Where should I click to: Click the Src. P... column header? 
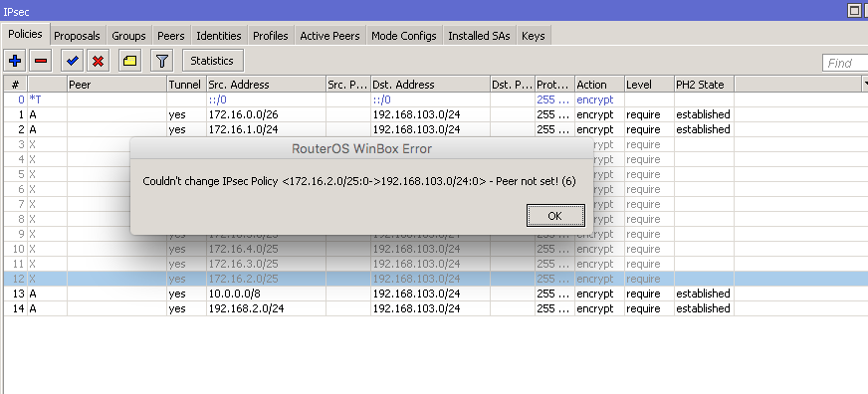tap(348, 85)
